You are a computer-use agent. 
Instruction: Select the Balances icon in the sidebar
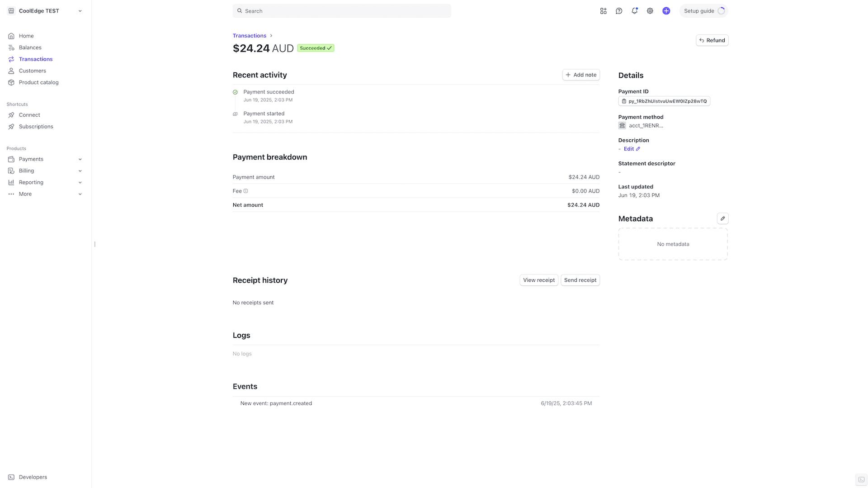[11, 47]
